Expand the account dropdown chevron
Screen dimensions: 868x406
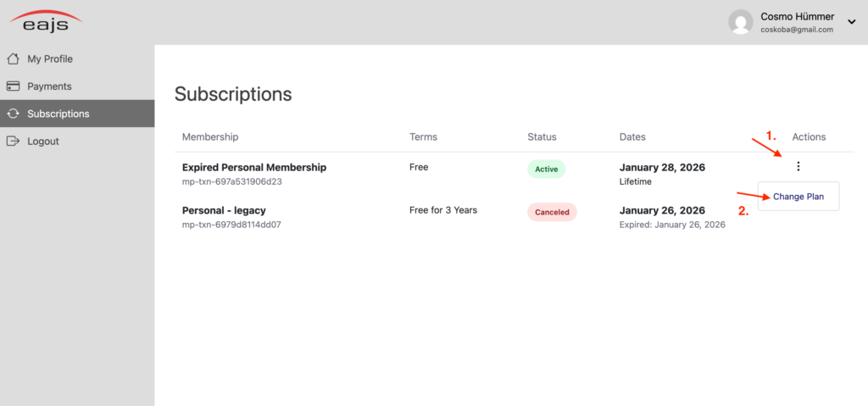coord(852,23)
